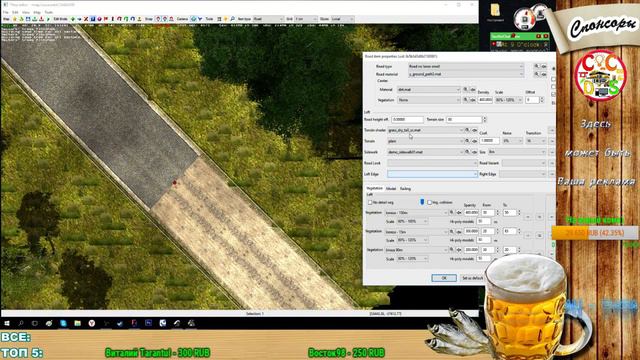Click the Terrain size stepper arrows
This screenshot has height=360, width=640.
click(x=484, y=120)
